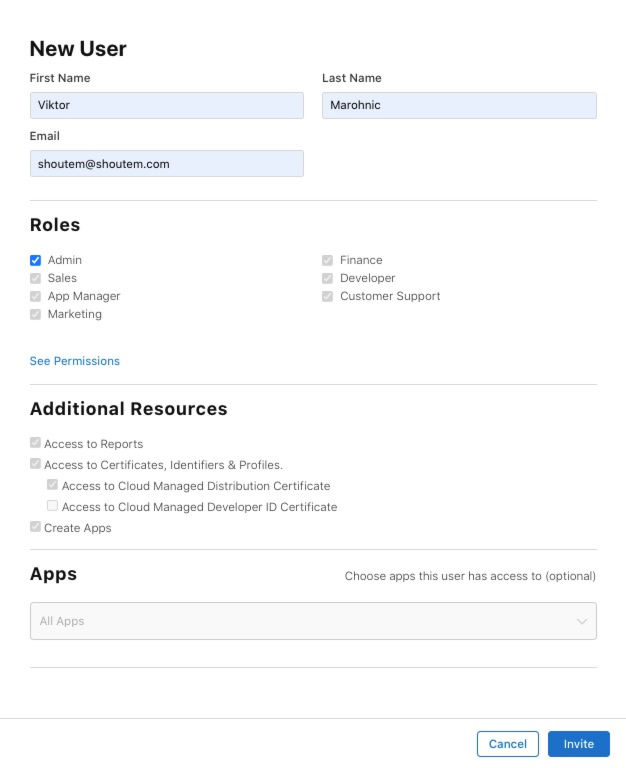The image size is (626, 768).
Task: Toggle Cloud Managed Distribution Certificate access
Action: [53, 485]
